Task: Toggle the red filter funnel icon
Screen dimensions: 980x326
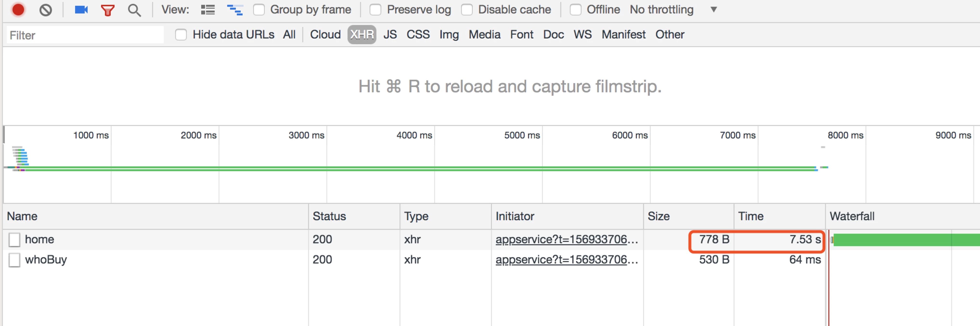Action: pyautogui.click(x=108, y=10)
